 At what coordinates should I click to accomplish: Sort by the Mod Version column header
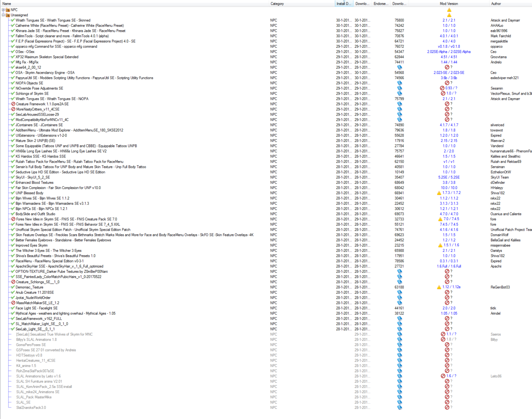click(449, 3)
